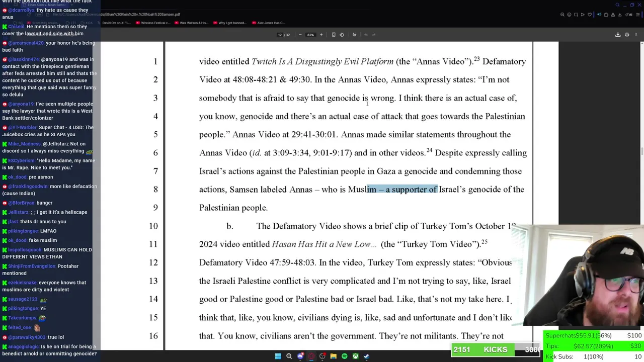Click chat username @arcarsenal420
This screenshot has height=362, width=644.
click(x=26, y=43)
